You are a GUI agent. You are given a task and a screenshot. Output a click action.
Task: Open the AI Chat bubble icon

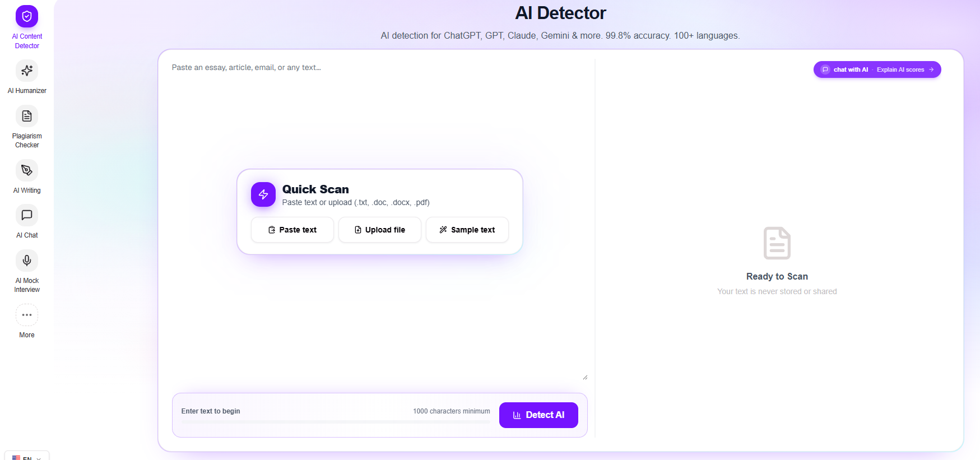click(27, 215)
